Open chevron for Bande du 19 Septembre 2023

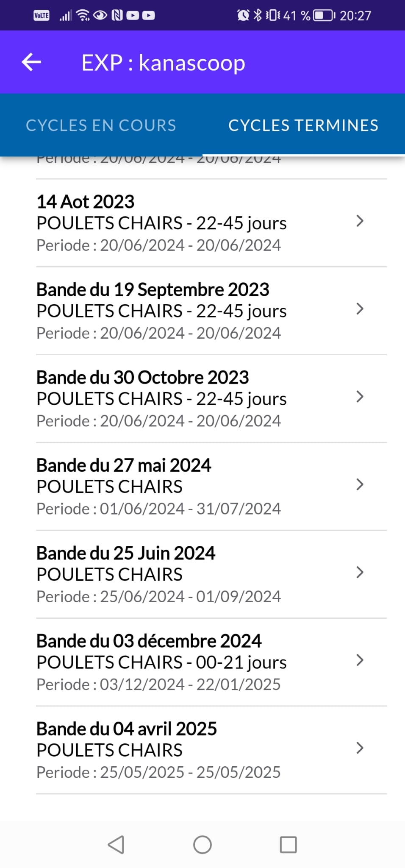(360, 309)
